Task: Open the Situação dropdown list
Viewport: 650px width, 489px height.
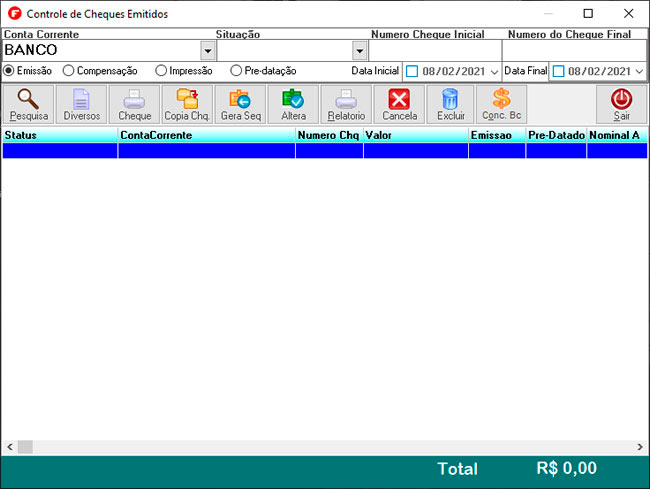Action: click(x=359, y=51)
